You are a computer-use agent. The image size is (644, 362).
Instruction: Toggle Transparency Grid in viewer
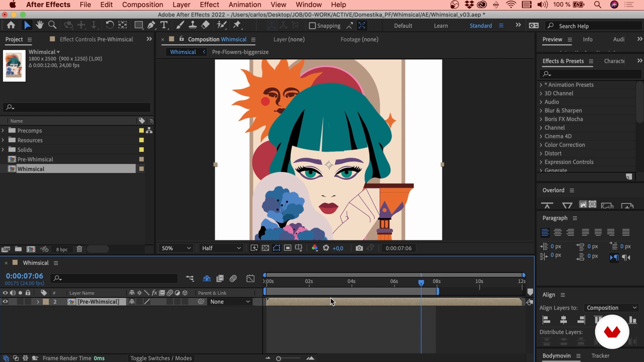(x=265, y=248)
